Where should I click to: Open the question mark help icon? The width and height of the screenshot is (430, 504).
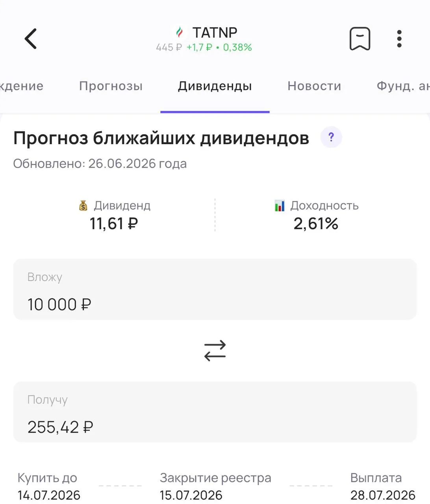pos(331,137)
